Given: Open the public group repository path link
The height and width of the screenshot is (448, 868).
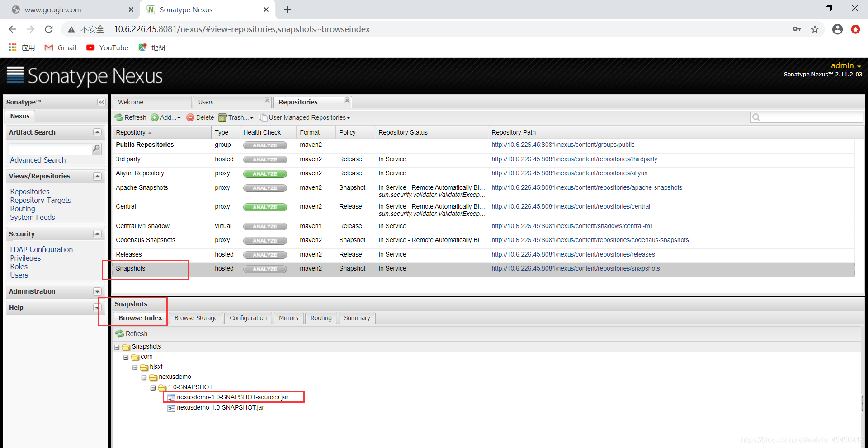Looking at the screenshot, I should [x=563, y=145].
